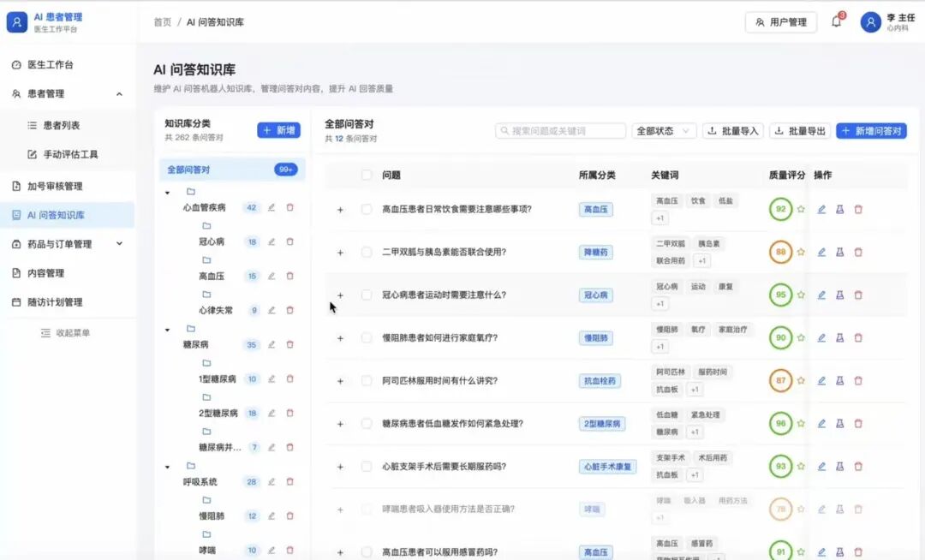
Task: Click the 批量导入 button
Action: [x=733, y=131]
